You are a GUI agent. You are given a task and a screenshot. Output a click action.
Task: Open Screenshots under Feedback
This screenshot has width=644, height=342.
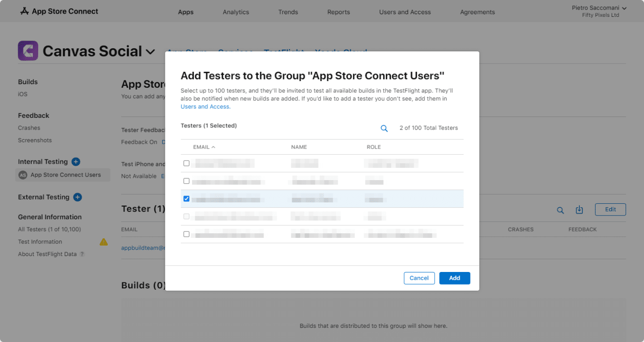[35, 141]
